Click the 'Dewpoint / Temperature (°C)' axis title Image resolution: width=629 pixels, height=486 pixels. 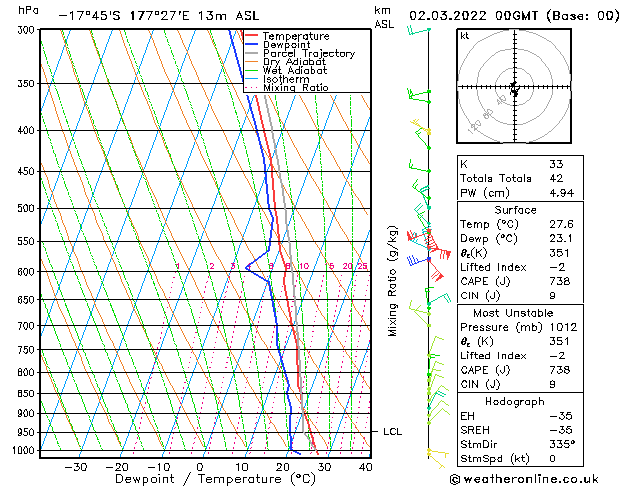215,479
